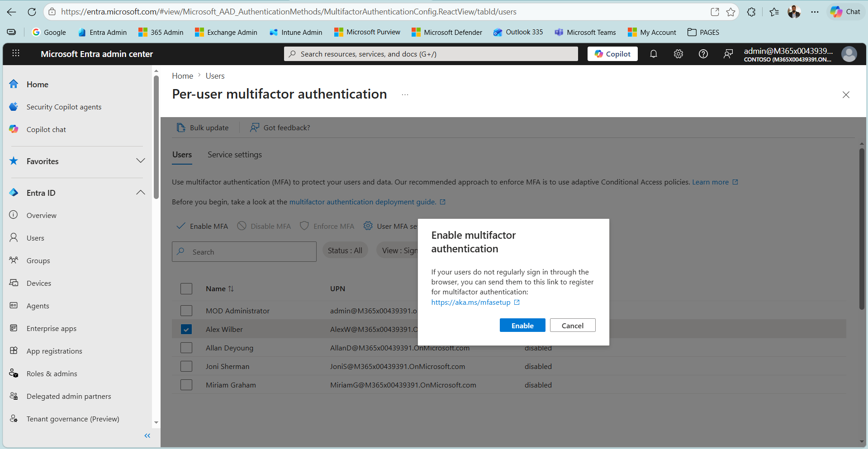Open the Status : All filter
This screenshot has height=449, width=868.
345,250
